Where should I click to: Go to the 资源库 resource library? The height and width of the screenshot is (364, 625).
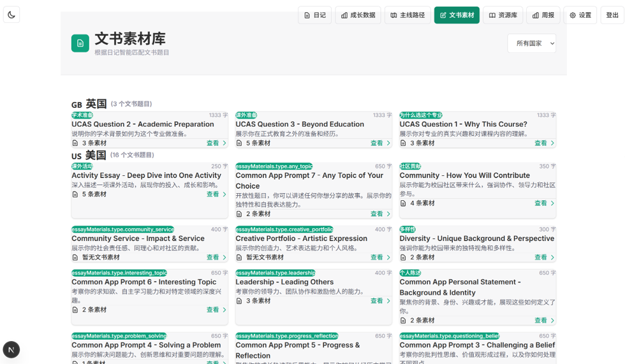tap(503, 15)
